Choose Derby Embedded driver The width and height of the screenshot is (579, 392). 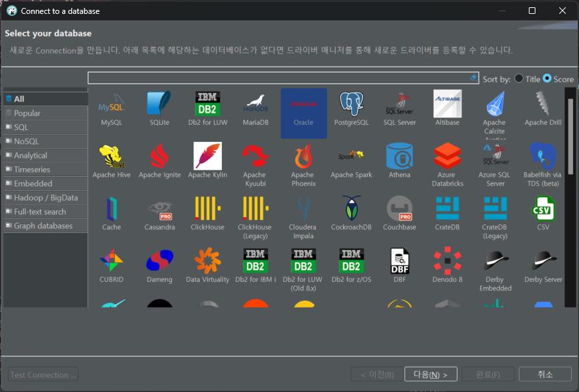click(496, 270)
